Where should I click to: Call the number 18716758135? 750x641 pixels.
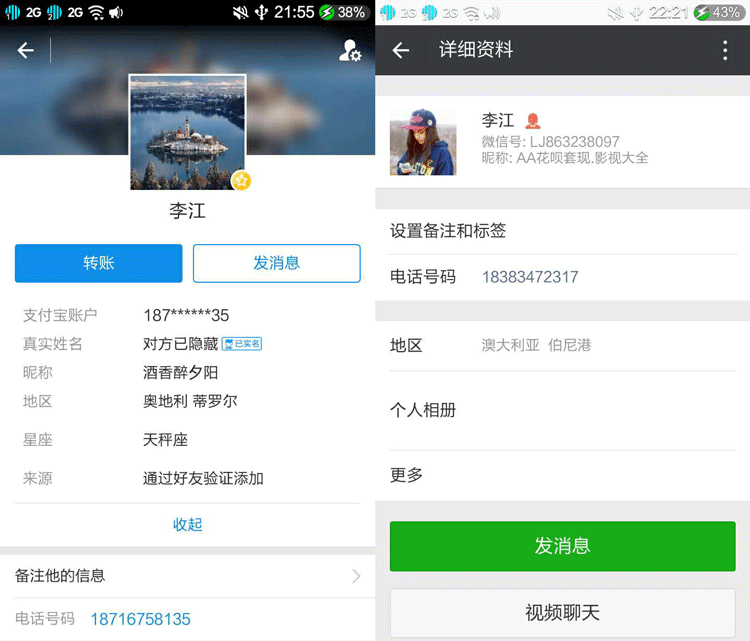click(141, 619)
